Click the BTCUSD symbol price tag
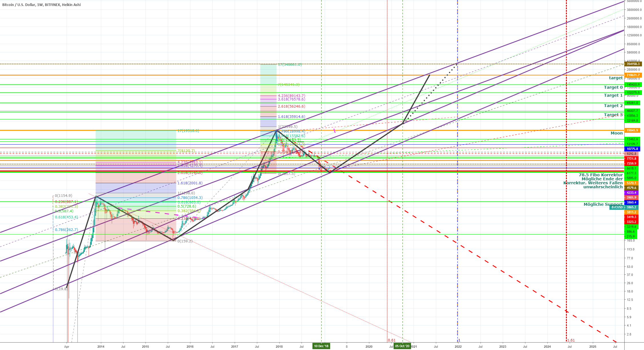Screen dimensions: 644x350 pyautogui.click(x=616, y=207)
